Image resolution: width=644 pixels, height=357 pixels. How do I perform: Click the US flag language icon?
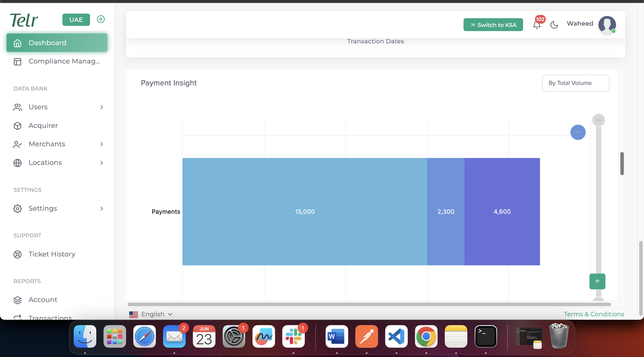(133, 314)
